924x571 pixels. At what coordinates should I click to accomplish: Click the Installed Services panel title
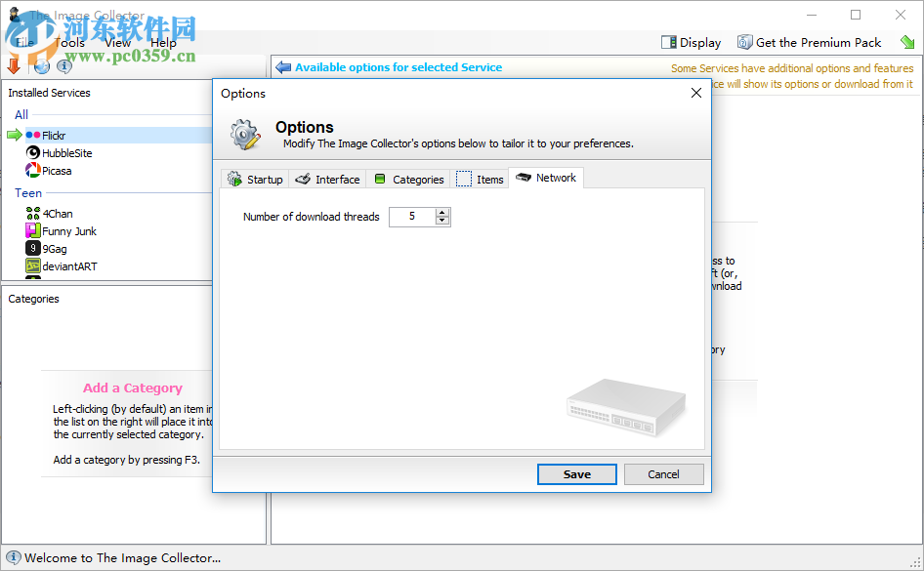(49, 93)
